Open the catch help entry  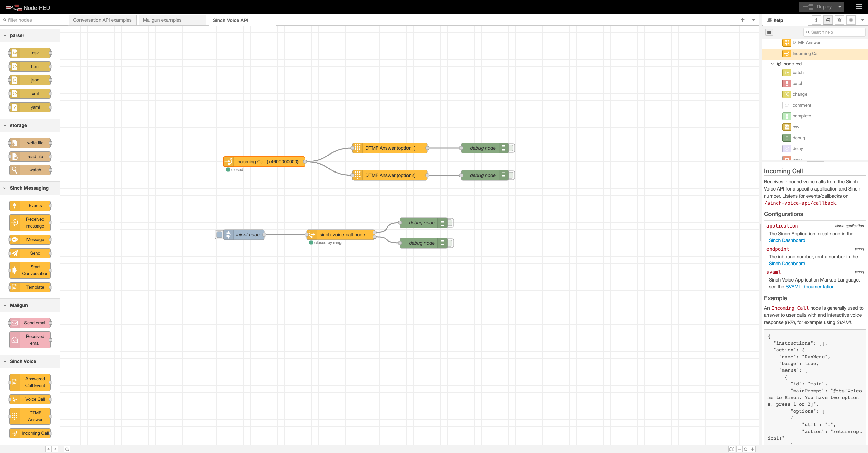815,84
